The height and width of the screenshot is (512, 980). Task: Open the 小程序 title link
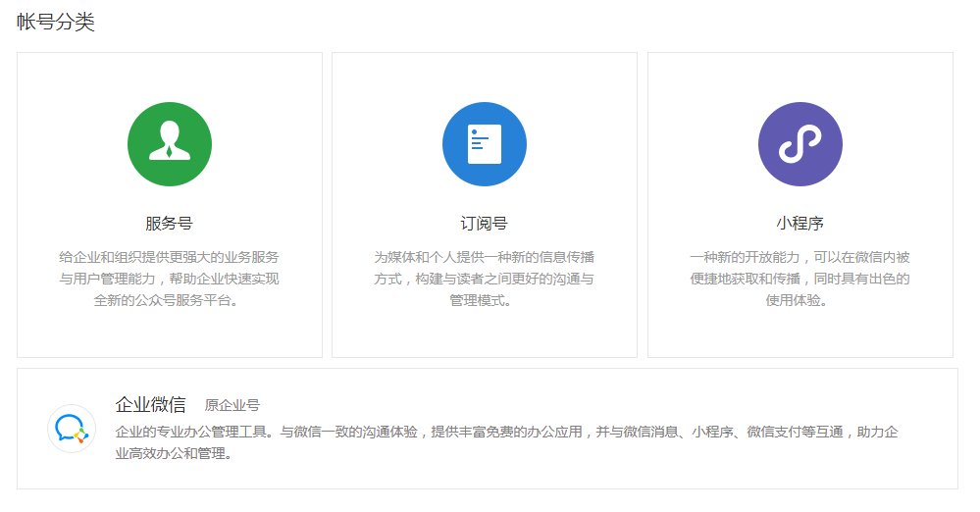coord(799,224)
